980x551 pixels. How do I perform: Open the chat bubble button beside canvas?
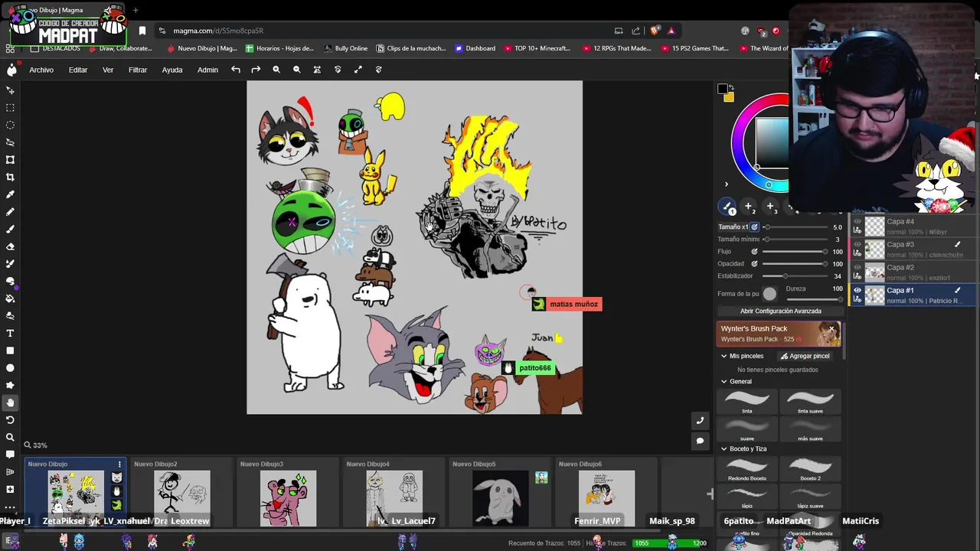[x=700, y=441]
